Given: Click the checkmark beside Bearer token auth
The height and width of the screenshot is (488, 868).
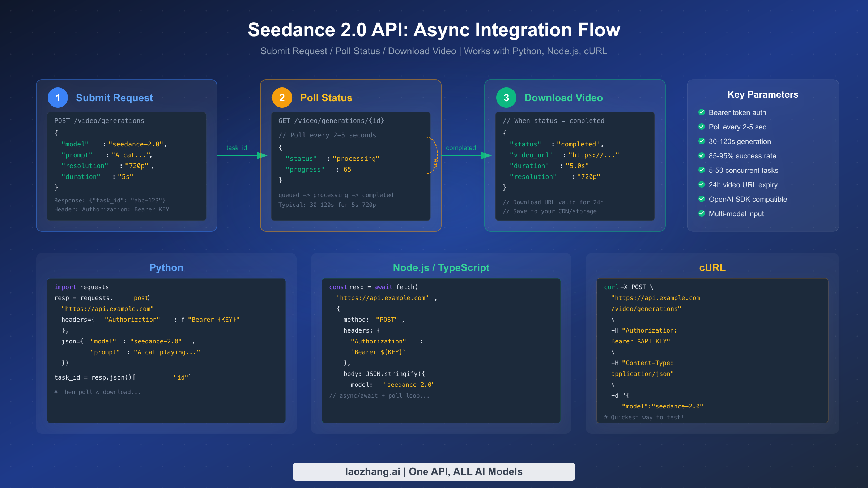Looking at the screenshot, I should tap(702, 112).
